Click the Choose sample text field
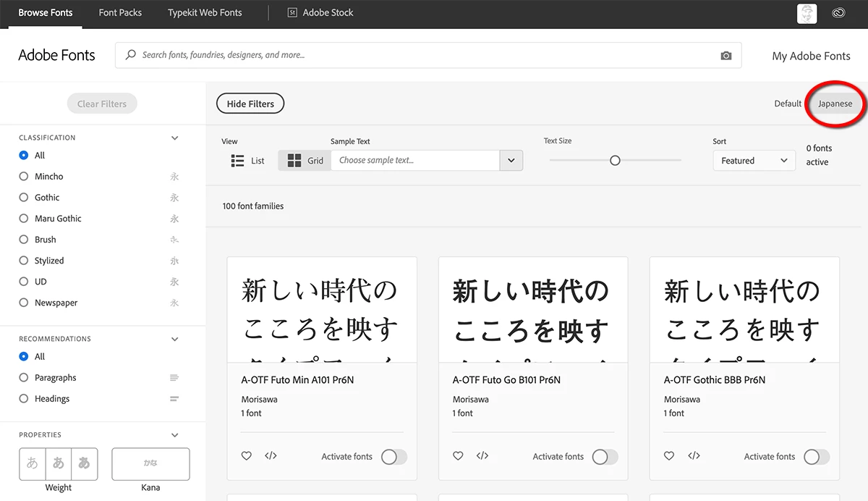 [x=415, y=161]
